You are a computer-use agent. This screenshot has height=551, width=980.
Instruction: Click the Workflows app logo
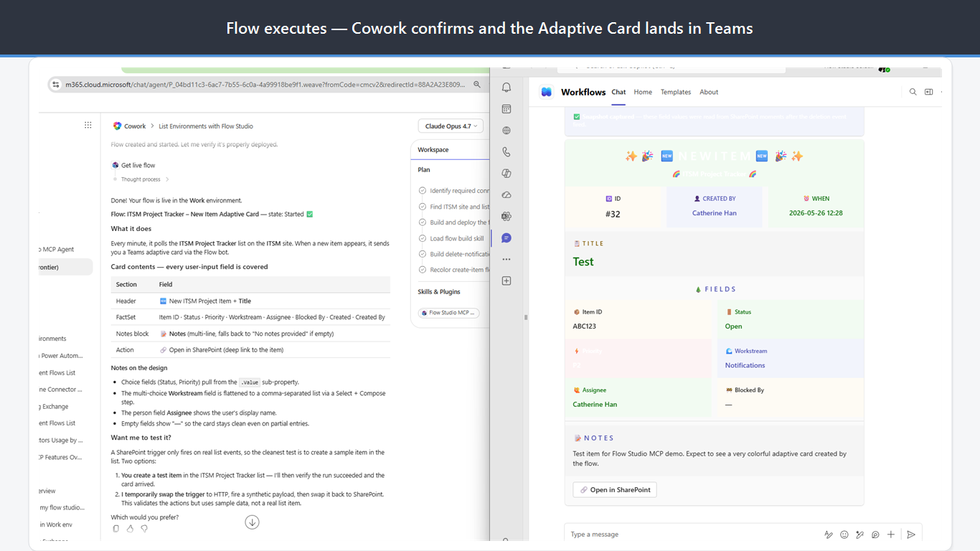547,92
